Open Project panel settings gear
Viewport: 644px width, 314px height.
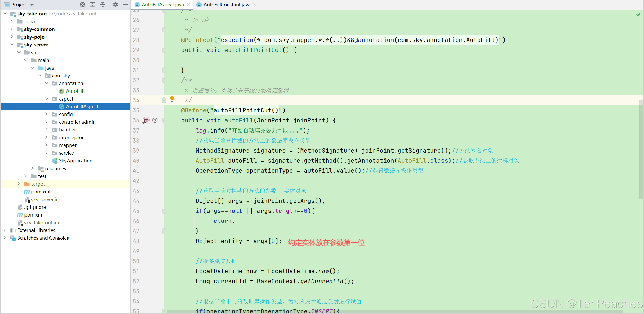pos(115,5)
